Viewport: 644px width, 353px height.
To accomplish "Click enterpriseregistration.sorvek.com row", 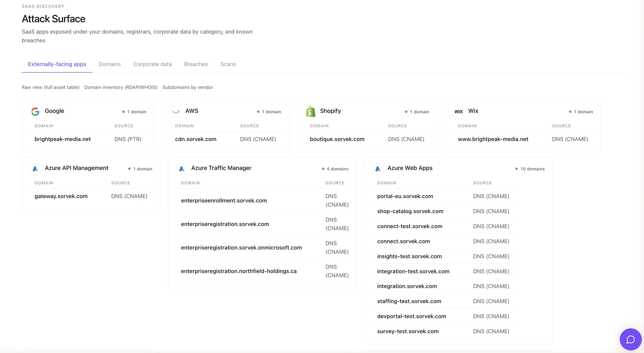I will click(x=265, y=224).
